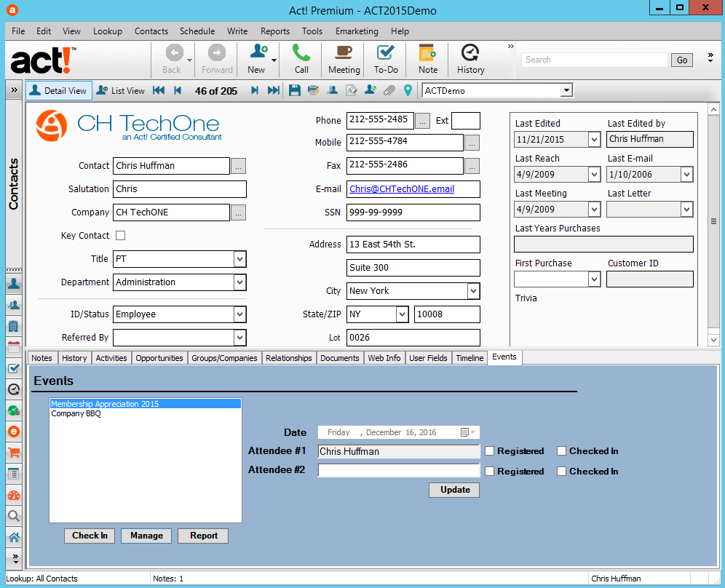Open the event Date calendar picker

tap(467, 432)
